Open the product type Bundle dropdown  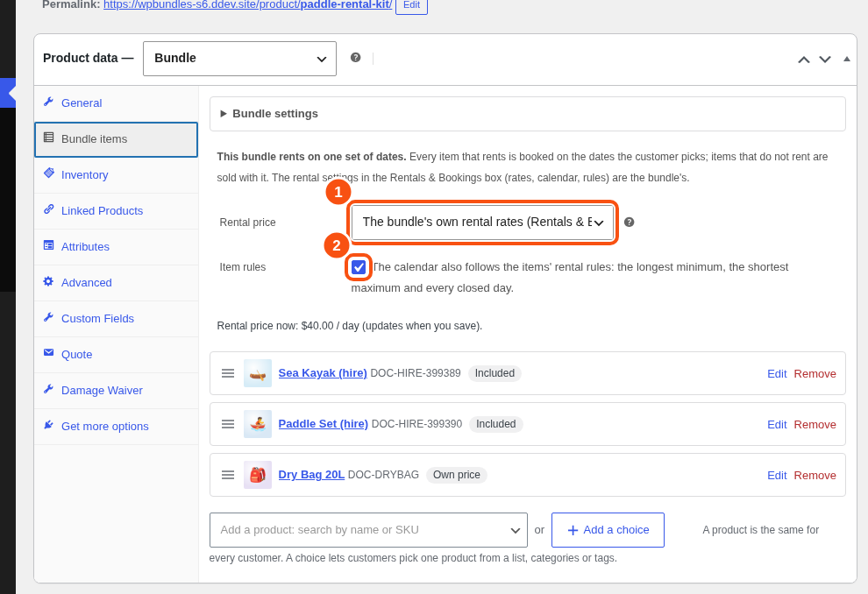(x=239, y=59)
